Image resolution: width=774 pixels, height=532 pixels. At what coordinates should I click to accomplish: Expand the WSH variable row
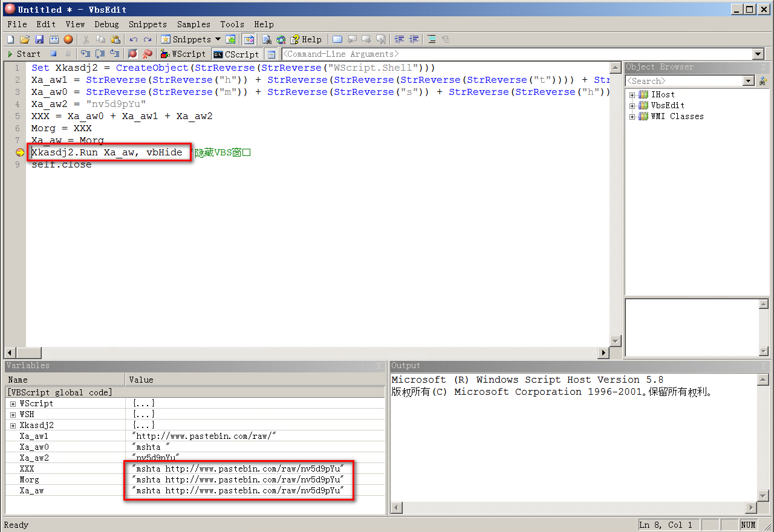pyautogui.click(x=13, y=414)
